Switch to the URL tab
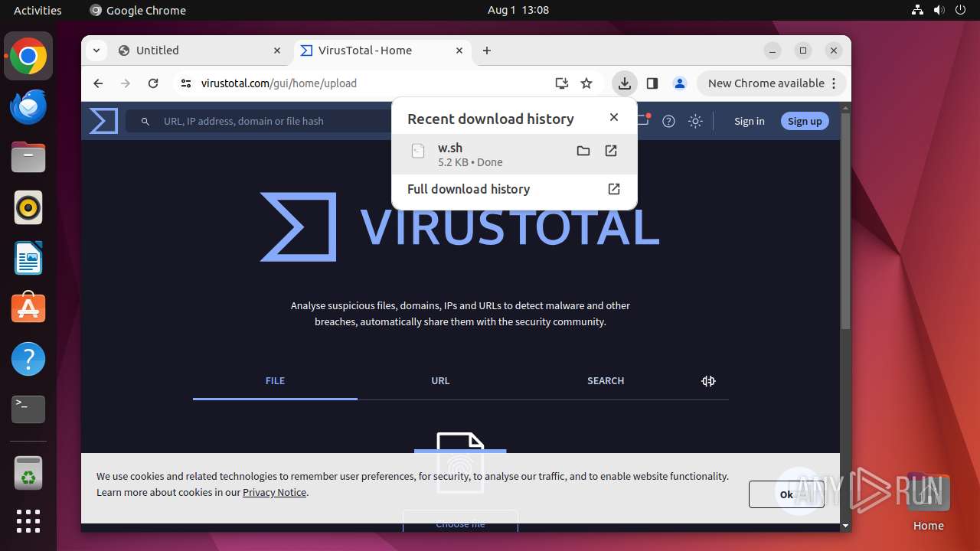 coord(440,381)
